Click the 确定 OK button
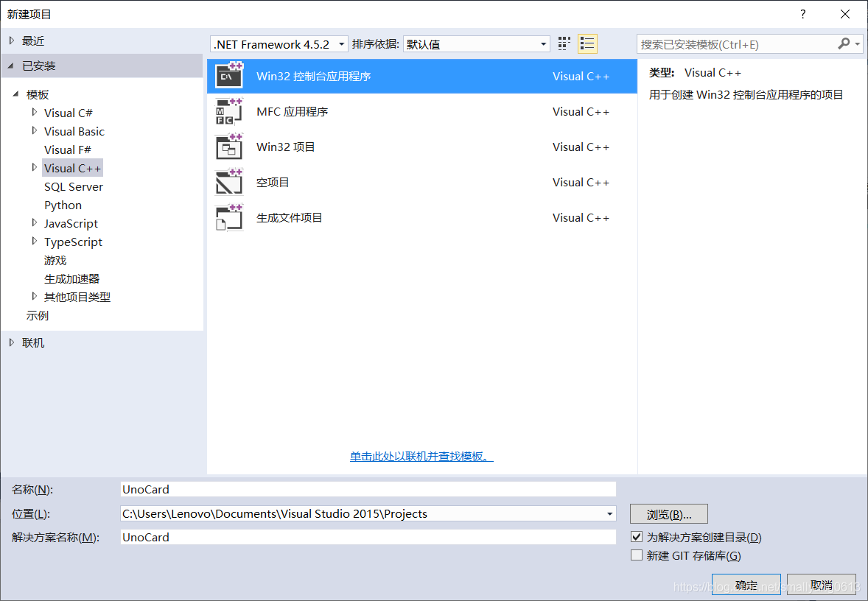 coord(746,585)
